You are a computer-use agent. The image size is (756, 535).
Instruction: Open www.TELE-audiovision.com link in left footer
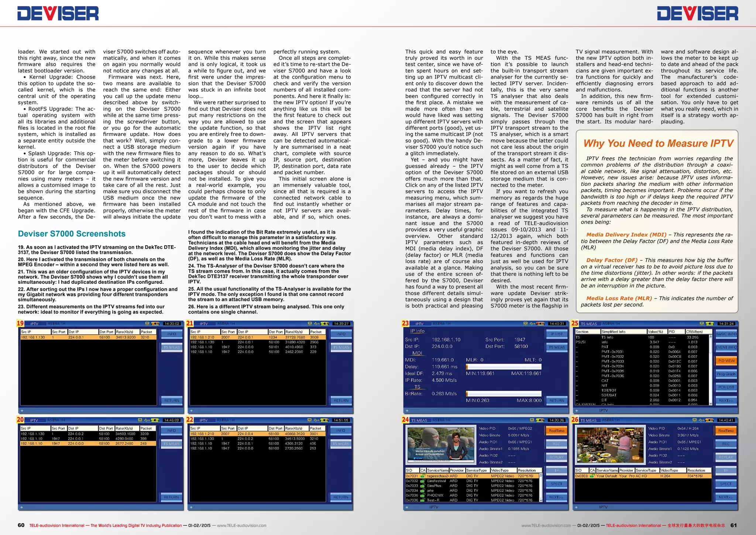241,525
